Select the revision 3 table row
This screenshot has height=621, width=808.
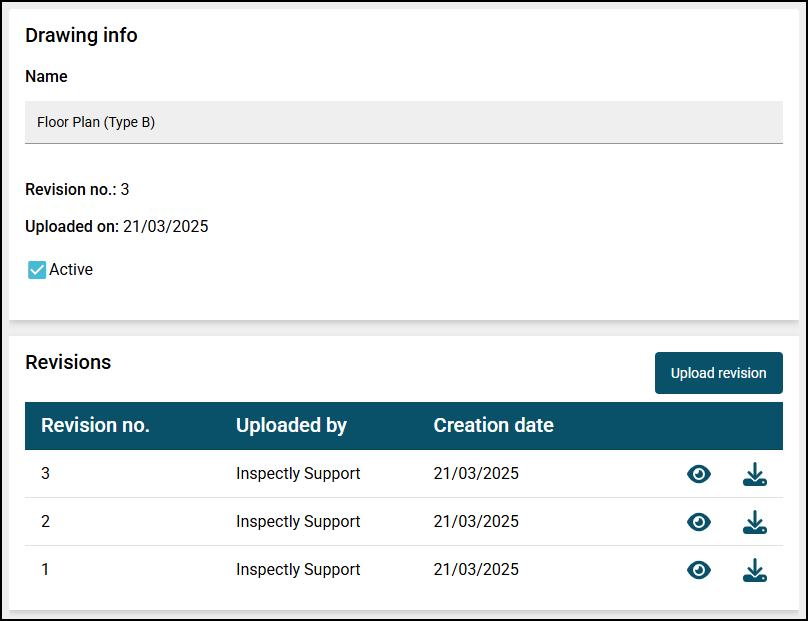[404, 474]
